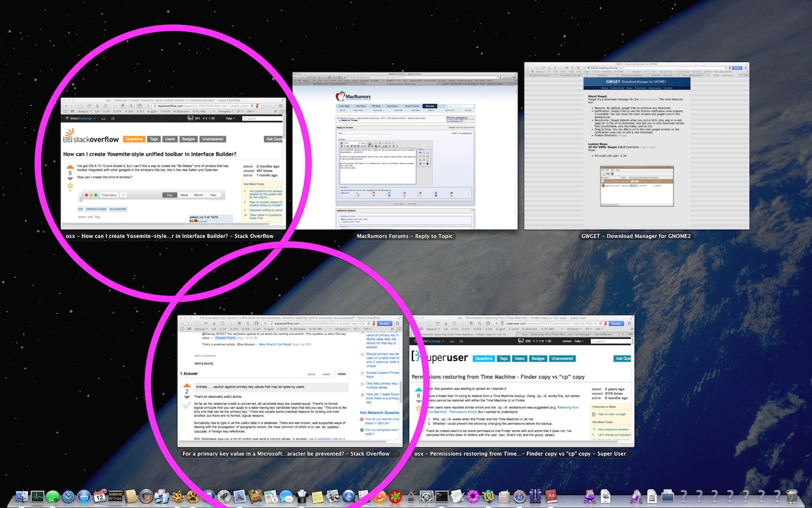Open thinglets bookmarks dropdown in Yosemite question window
812x508 pixels.
point(225,111)
